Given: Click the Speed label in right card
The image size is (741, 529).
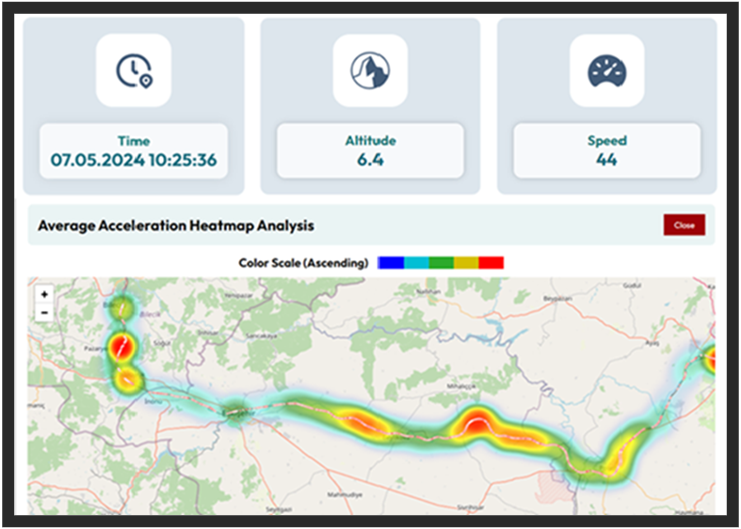Looking at the screenshot, I should click(607, 141).
